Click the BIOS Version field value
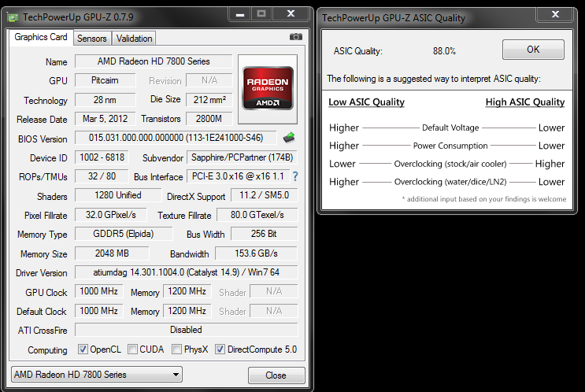 tap(176, 138)
